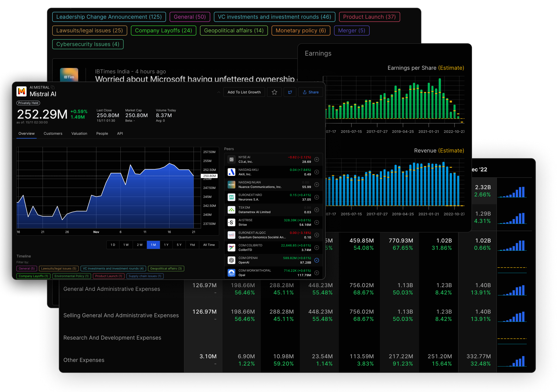This screenshot has width=560, height=392.
Task: Switch to the Customers tab
Action: [53, 134]
